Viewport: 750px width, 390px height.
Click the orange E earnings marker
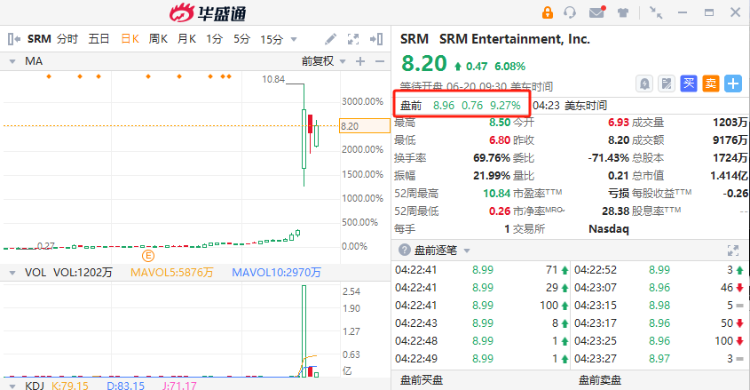click(148, 256)
